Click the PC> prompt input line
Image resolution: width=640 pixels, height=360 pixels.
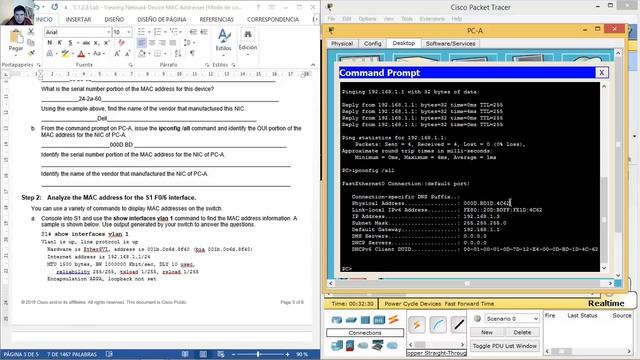click(x=469, y=269)
